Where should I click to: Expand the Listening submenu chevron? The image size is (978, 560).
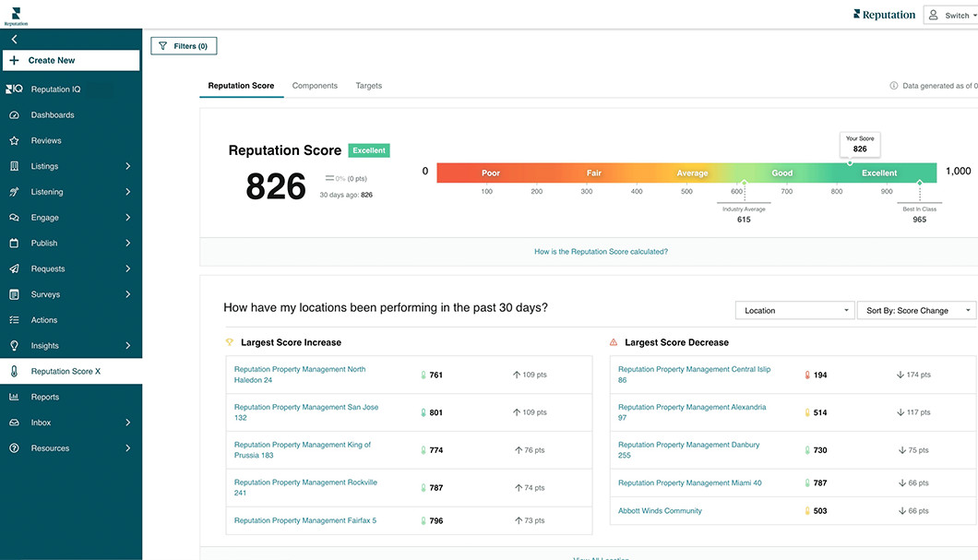pyautogui.click(x=128, y=192)
